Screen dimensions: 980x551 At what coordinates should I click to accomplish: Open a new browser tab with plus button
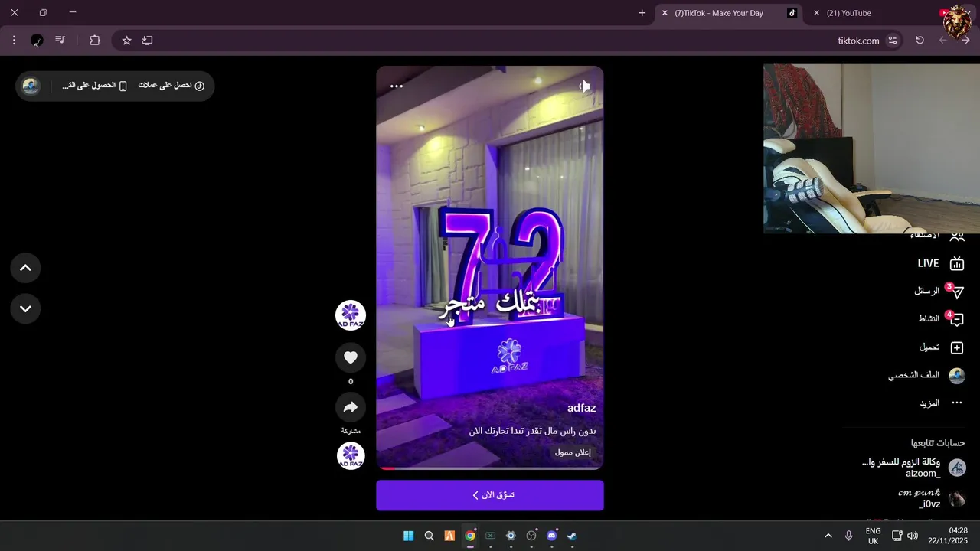[x=642, y=13]
